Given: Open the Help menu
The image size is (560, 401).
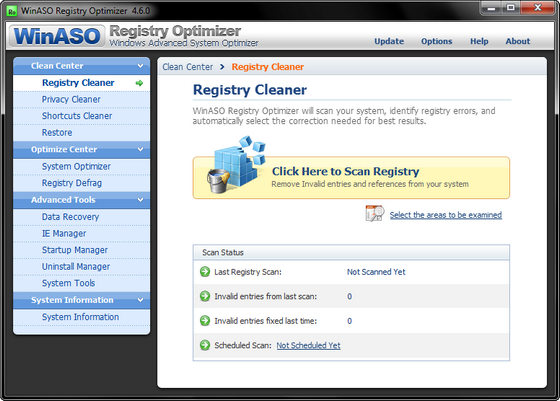Looking at the screenshot, I should click(x=479, y=41).
